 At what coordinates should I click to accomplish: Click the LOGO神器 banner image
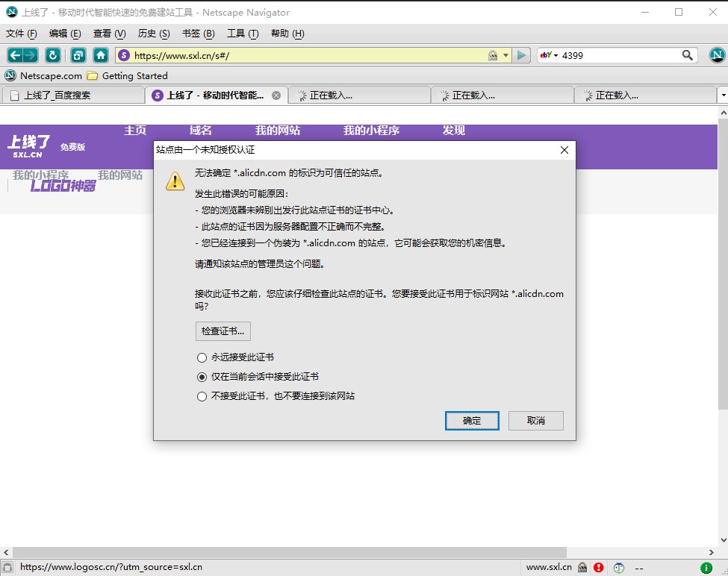pos(63,186)
